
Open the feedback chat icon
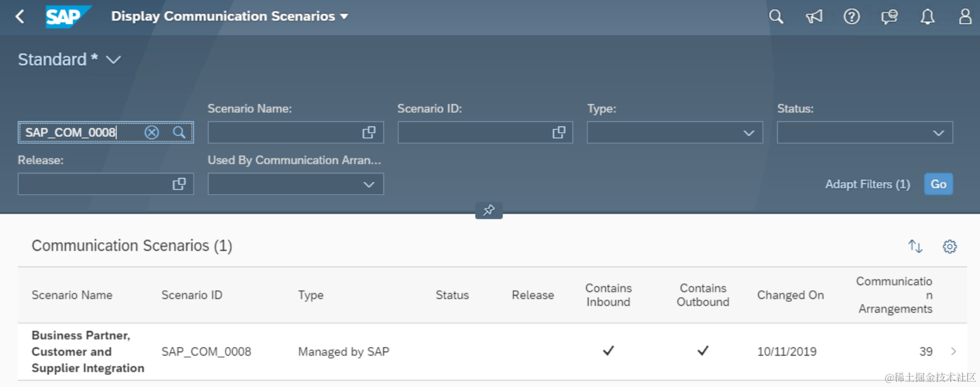click(x=889, y=17)
